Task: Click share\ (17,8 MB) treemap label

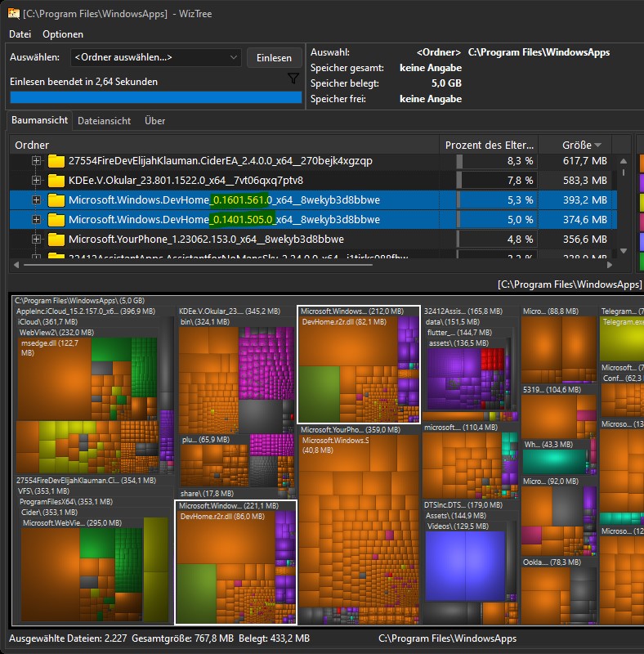Action: click(207, 494)
